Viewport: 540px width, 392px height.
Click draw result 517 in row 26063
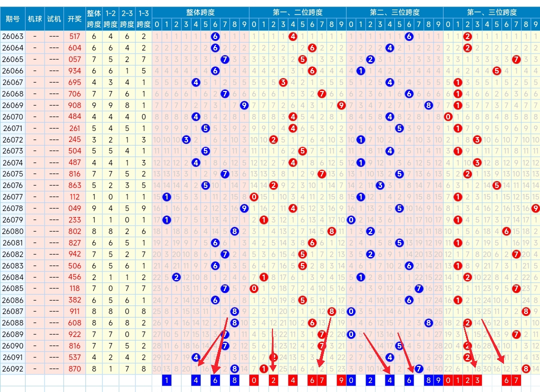coord(74,36)
